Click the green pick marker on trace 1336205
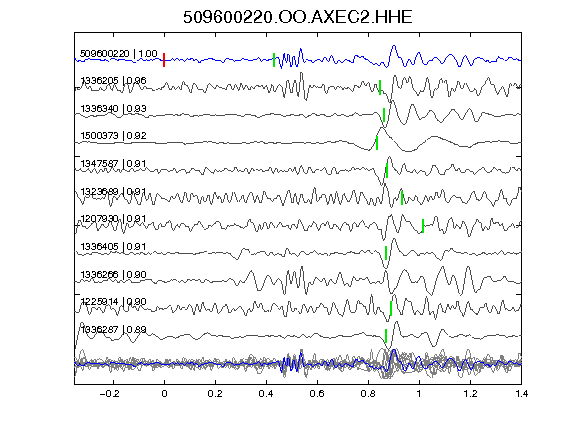The image size is (576, 432). pyautogui.click(x=380, y=87)
